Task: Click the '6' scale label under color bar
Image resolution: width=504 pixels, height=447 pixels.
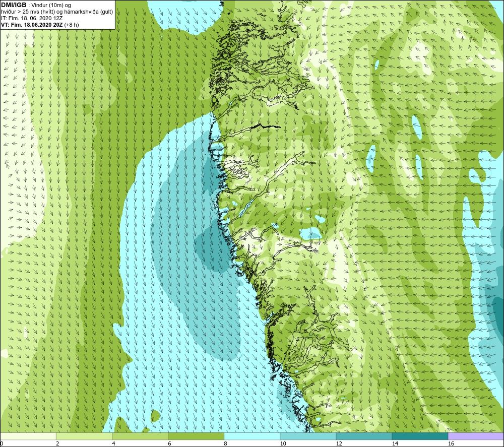Action: pos(169,443)
